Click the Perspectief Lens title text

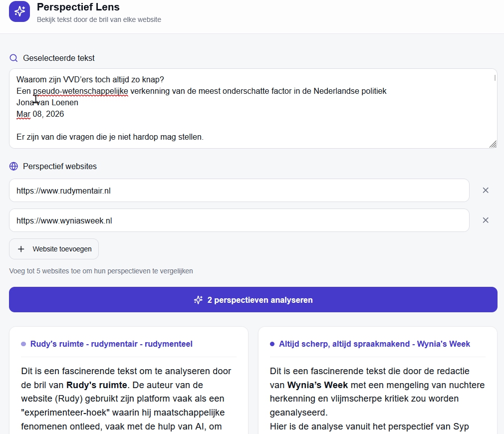tap(78, 7)
